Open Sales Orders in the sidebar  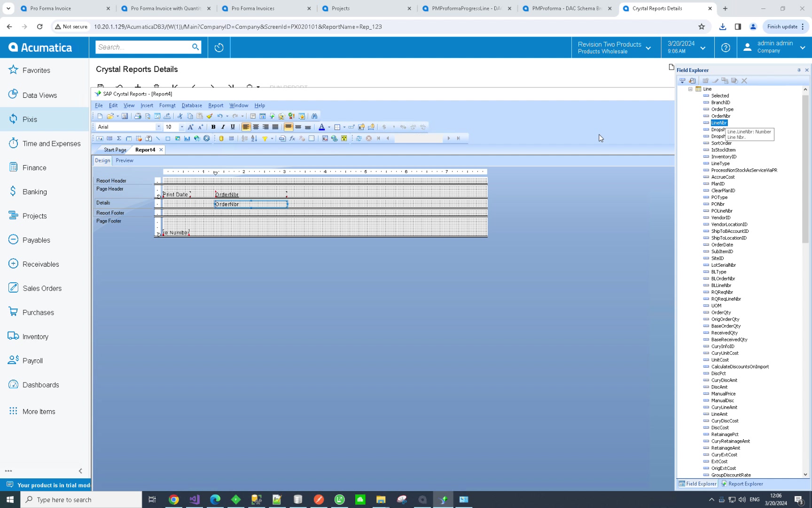coord(42,288)
